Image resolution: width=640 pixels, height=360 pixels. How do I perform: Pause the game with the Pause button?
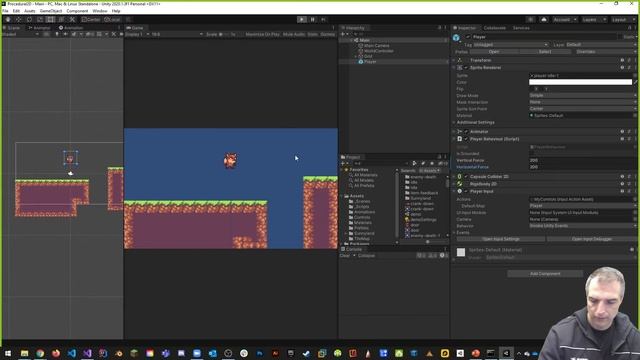pos(313,19)
